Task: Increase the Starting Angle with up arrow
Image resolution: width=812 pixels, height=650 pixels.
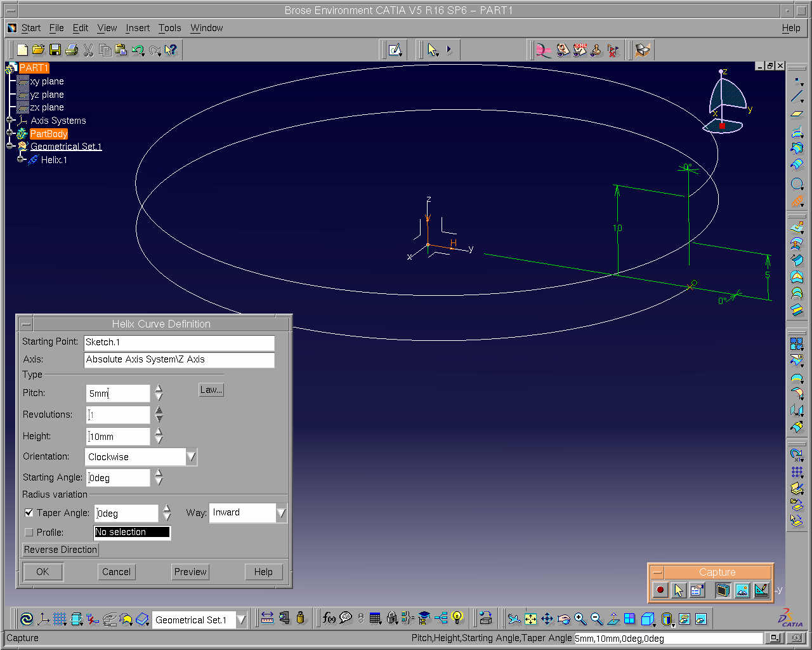Action: [x=159, y=473]
